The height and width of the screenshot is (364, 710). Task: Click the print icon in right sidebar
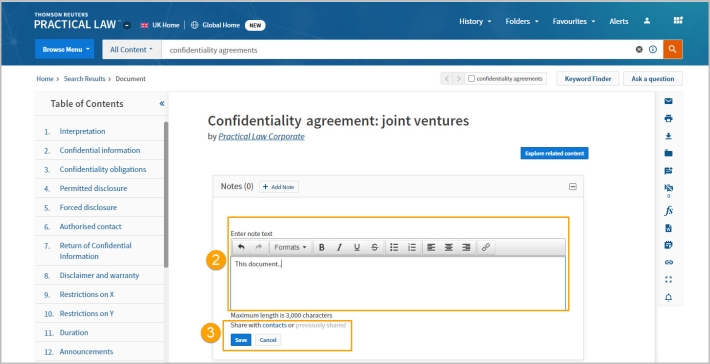click(668, 119)
